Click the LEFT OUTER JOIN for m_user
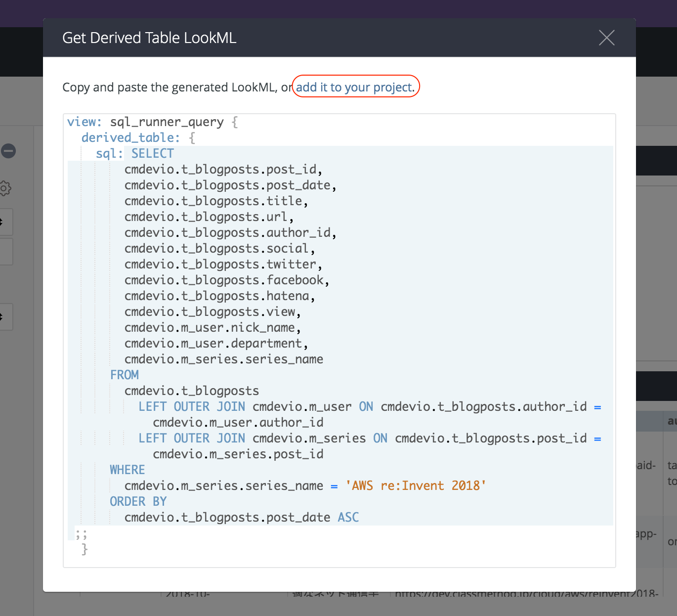This screenshot has height=616, width=677. point(192,406)
